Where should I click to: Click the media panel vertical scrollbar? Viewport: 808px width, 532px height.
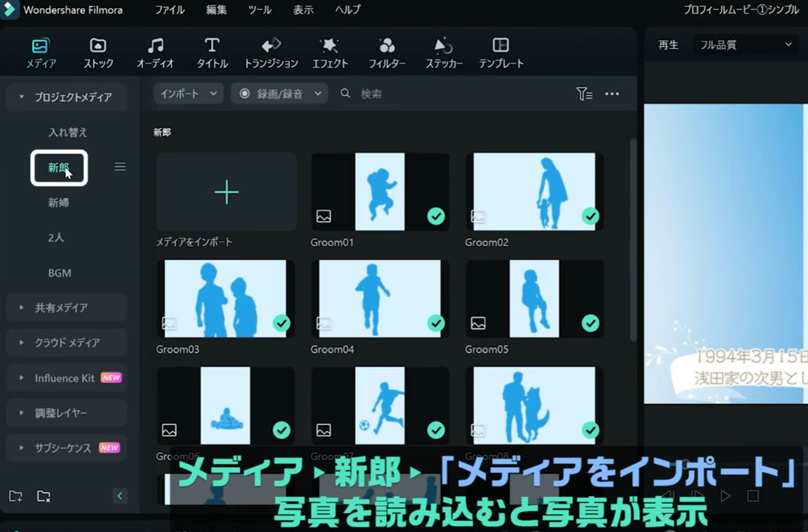pyautogui.click(x=633, y=240)
